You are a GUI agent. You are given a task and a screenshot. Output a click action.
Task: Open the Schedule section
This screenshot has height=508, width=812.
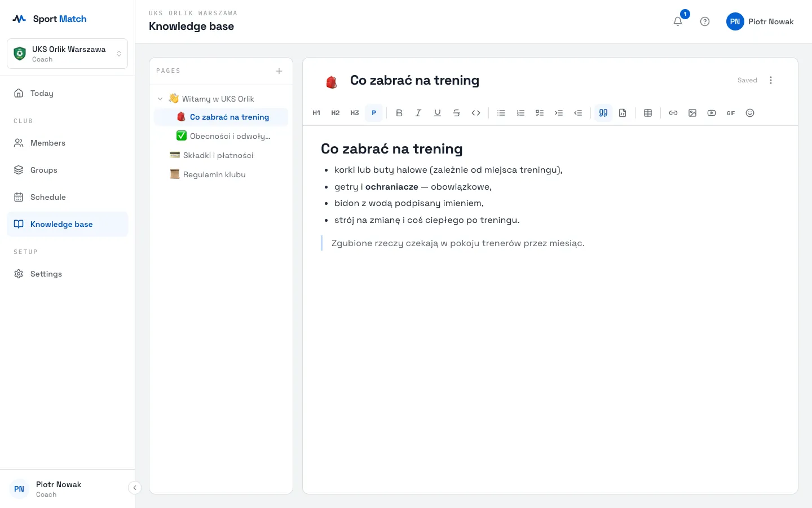click(x=68, y=197)
